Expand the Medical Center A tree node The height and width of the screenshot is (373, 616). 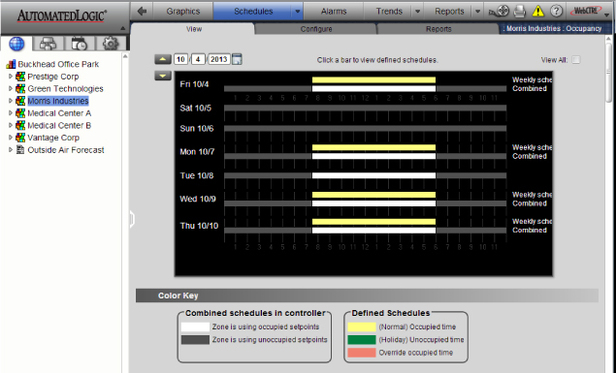point(11,113)
